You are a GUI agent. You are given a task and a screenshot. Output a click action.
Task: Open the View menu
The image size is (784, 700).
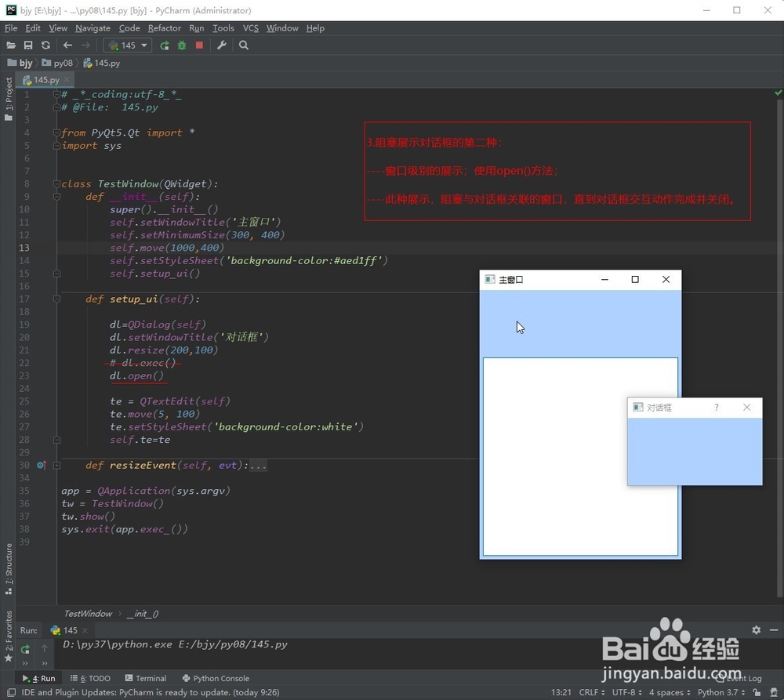pos(58,28)
